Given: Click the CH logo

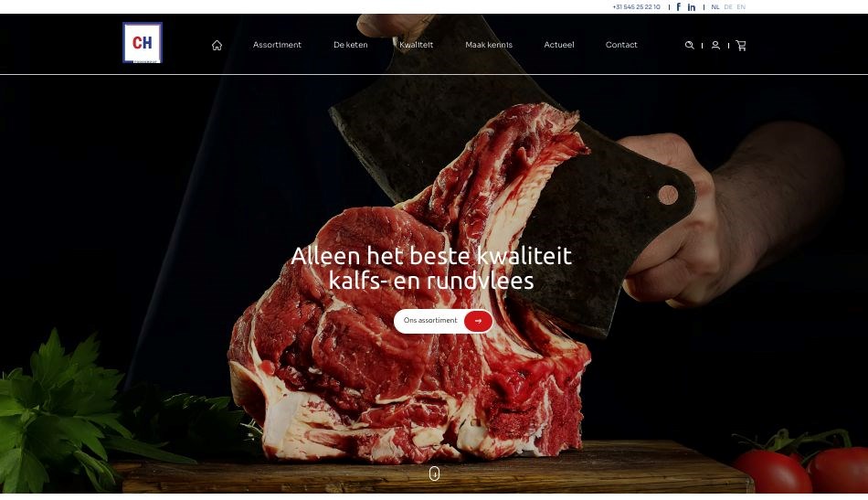Looking at the screenshot, I should pyautogui.click(x=143, y=43).
